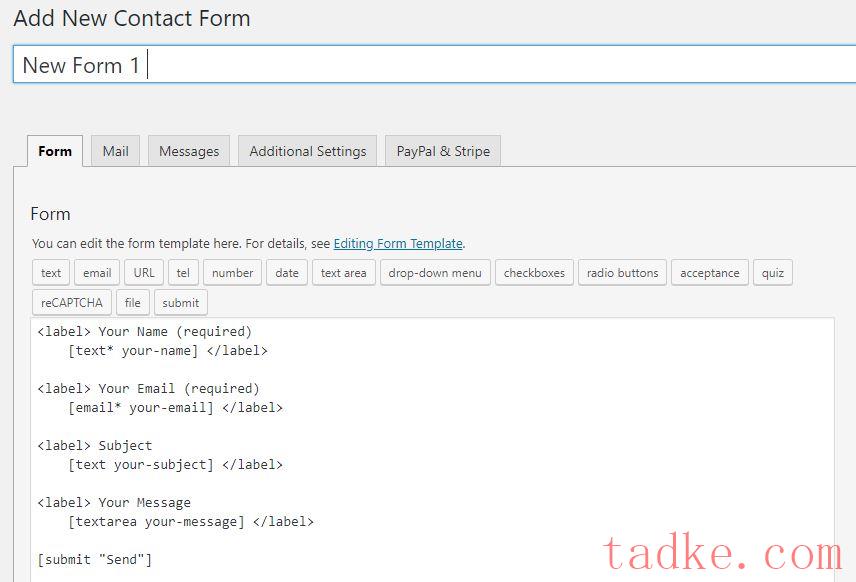Select the Additional Settings tab
Screen dimensions: 856x582
tap(308, 151)
